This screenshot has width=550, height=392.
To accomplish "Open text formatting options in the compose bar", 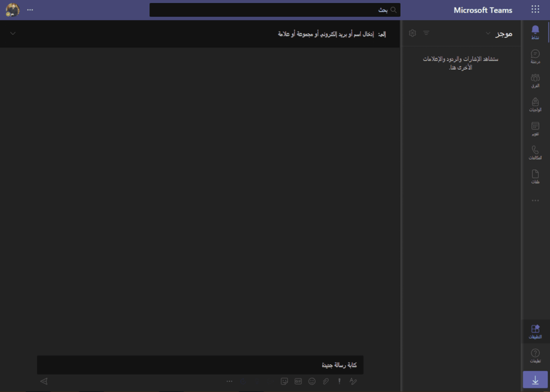I will 353,381.
